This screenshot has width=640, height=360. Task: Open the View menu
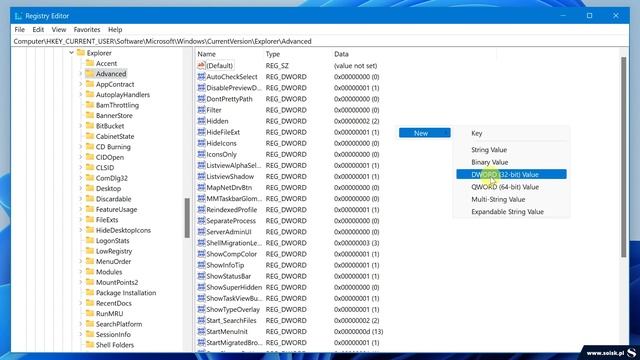59,29
